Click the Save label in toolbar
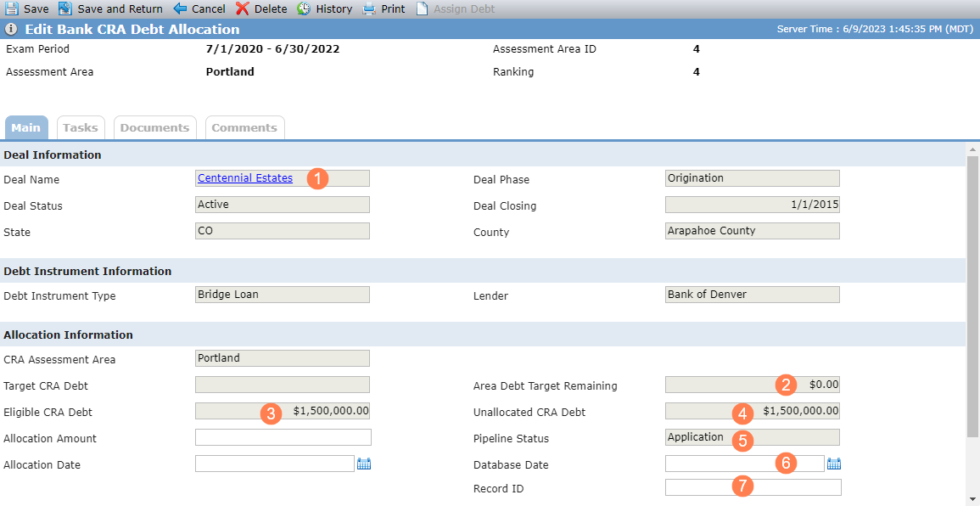Screen dimensions: 980x506 tap(36, 9)
